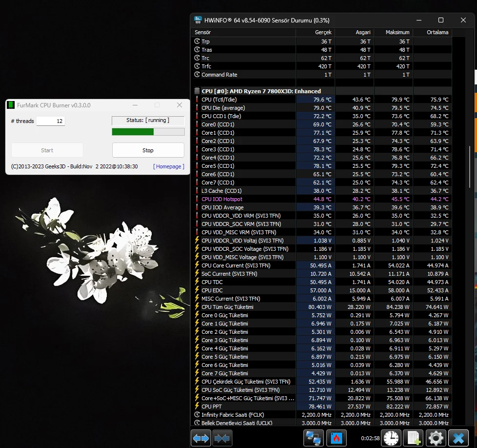
Task: Start logging with the sheet-plus icon
Action: [x=414, y=438]
